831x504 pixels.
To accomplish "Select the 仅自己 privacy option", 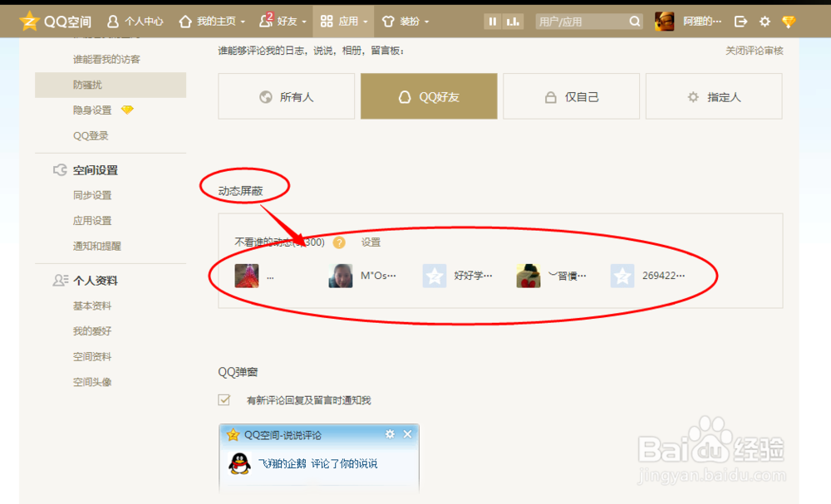I will [x=571, y=95].
